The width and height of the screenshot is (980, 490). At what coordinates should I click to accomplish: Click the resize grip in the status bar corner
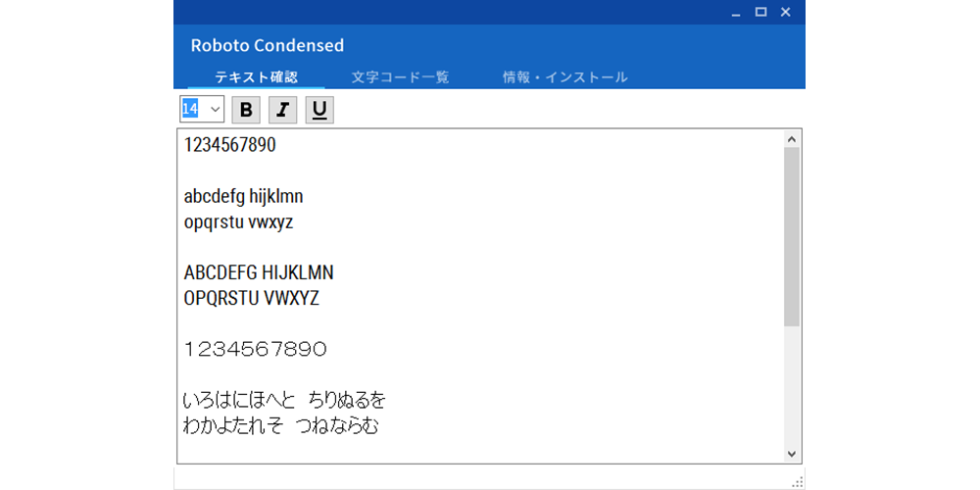[798, 482]
